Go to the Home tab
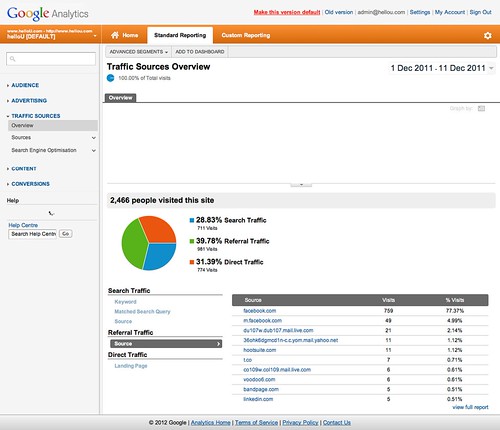Viewport: 500px width, 430px height. [125, 35]
